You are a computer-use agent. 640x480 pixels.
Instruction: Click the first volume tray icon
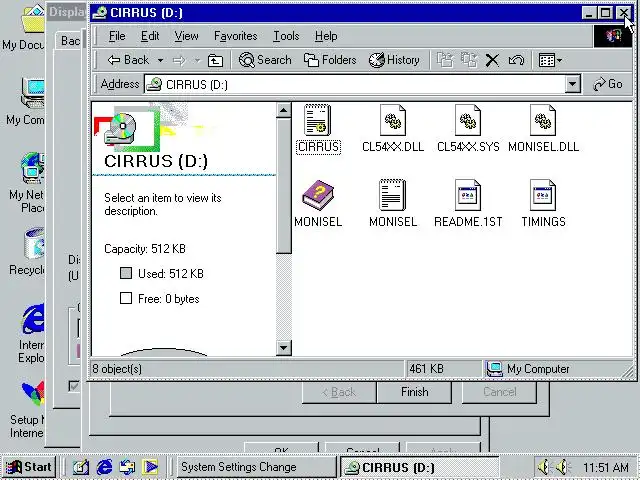[x=543, y=467]
